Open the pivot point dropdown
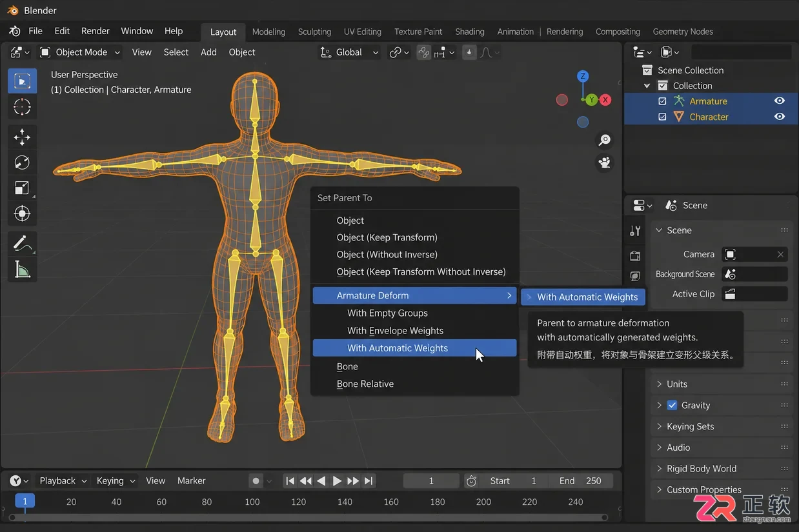 tap(399, 52)
